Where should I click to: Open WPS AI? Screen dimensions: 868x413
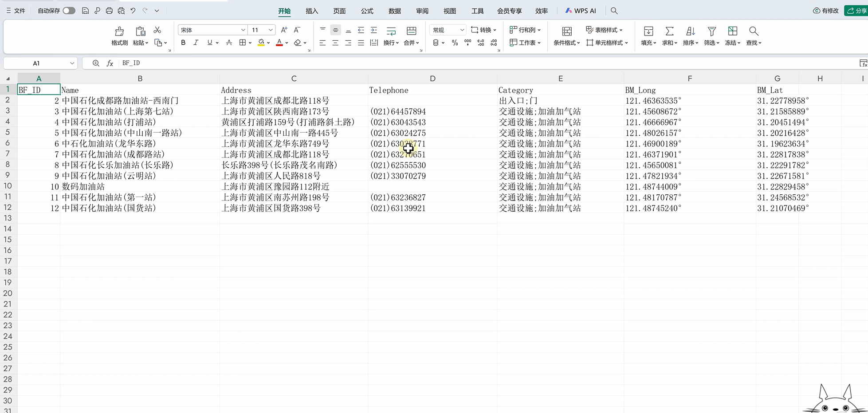pyautogui.click(x=581, y=11)
